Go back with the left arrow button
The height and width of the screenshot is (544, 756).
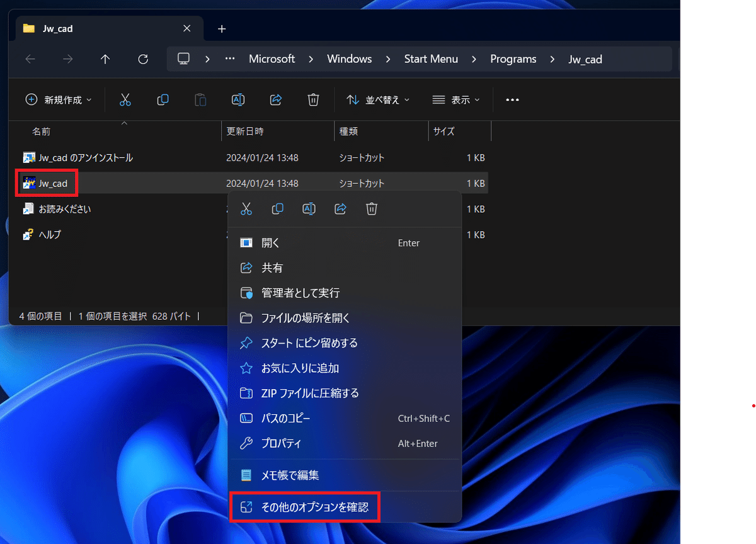pyautogui.click(x=30, y=59)
